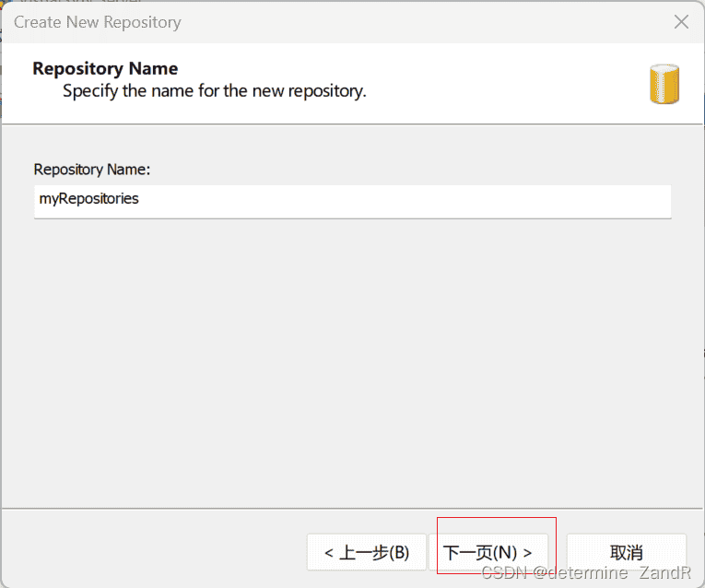Click the separator line above the buttons
This screenshot has width=705, height=588.
coord(352,508)
